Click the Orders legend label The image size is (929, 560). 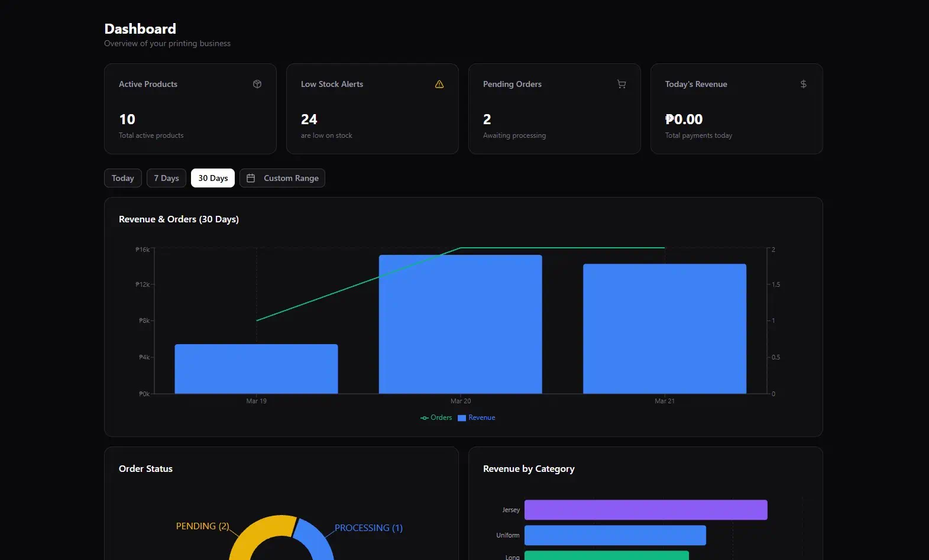coord(441,417)
